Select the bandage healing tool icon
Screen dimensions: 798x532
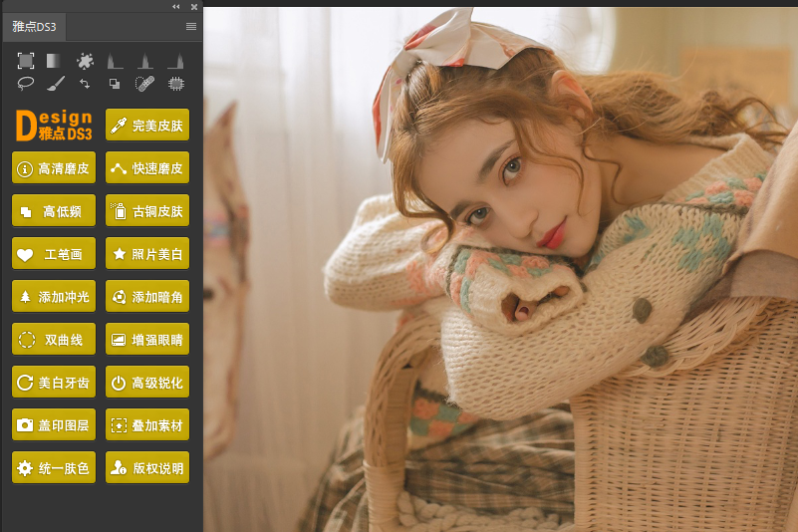pyautogui.click(x=145, y=84)
